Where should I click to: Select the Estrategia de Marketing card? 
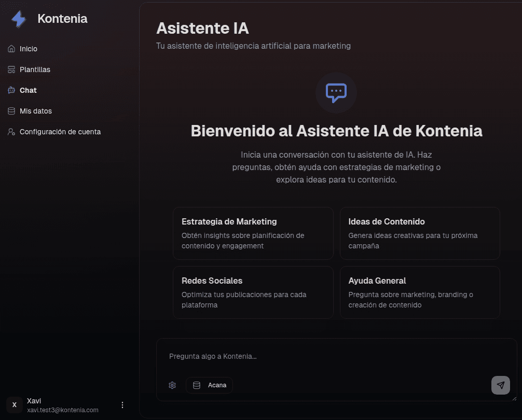[x=253, y=233]
